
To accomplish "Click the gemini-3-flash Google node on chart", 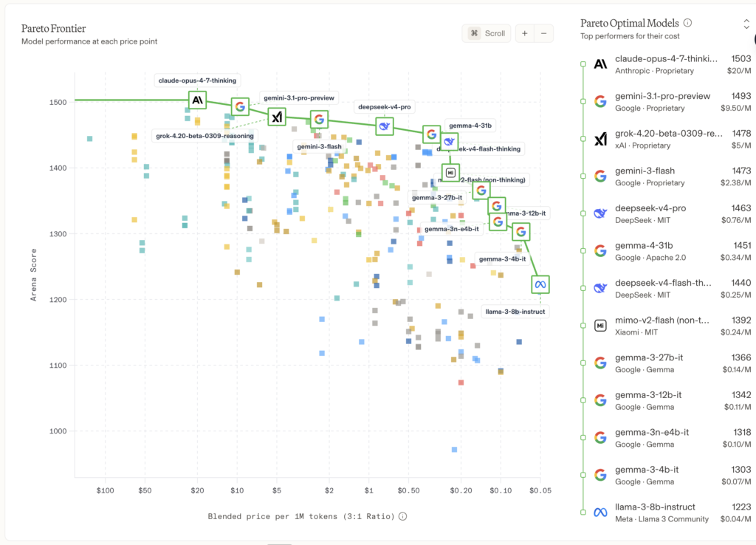I will coord(319,119).
